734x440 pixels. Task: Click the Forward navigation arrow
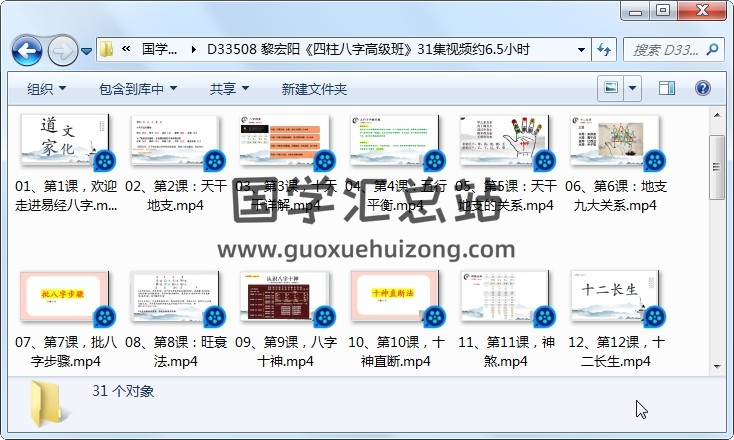click(63, 50)
